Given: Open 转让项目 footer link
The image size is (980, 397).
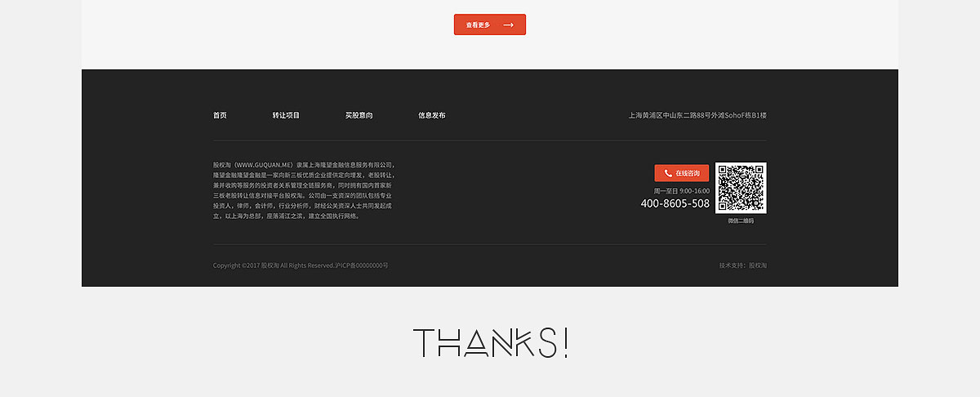Looking at the screenshot, I should [x=286, y=115].
